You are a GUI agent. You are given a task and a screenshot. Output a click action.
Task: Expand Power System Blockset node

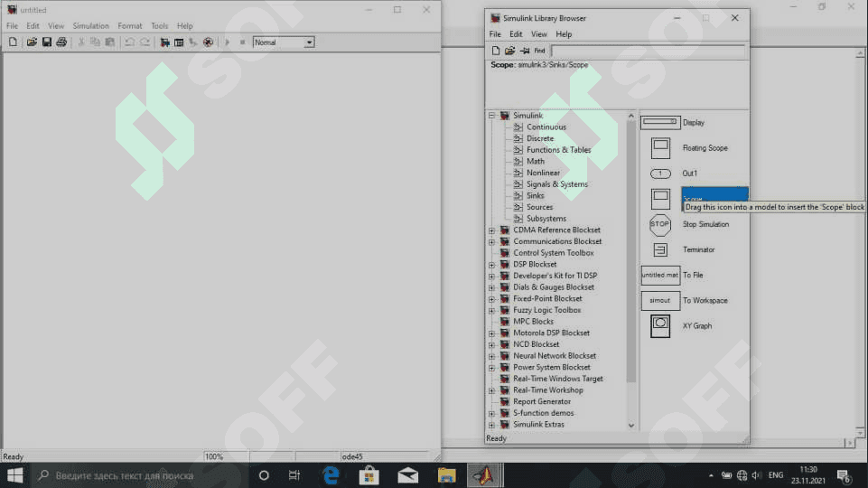491,367
